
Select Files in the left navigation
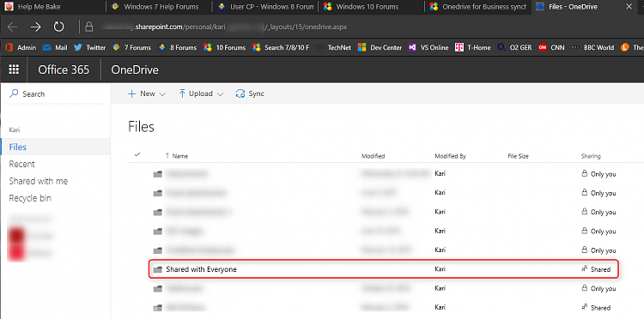tap(55, 147)
